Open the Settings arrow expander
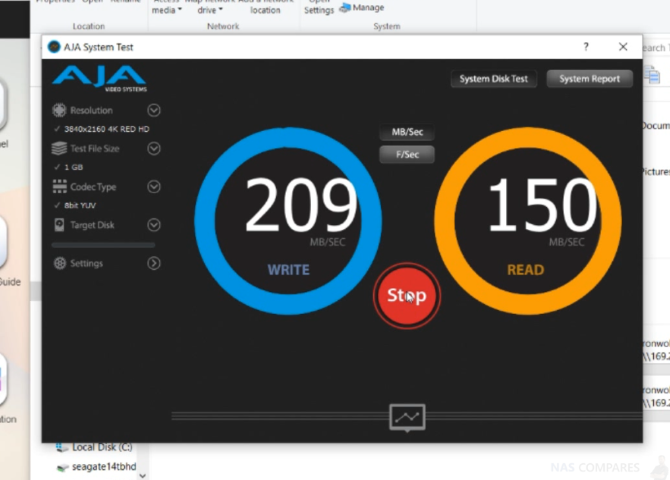 pos(154,263)
